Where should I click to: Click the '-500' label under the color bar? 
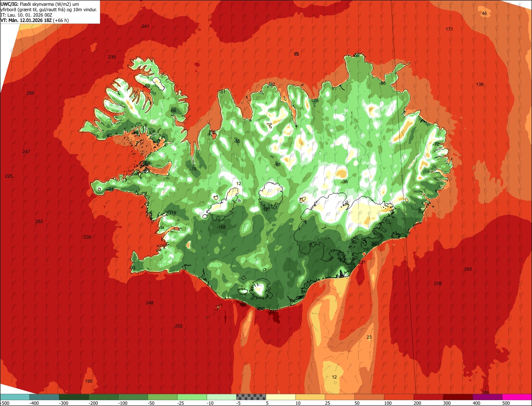(5, 403)
